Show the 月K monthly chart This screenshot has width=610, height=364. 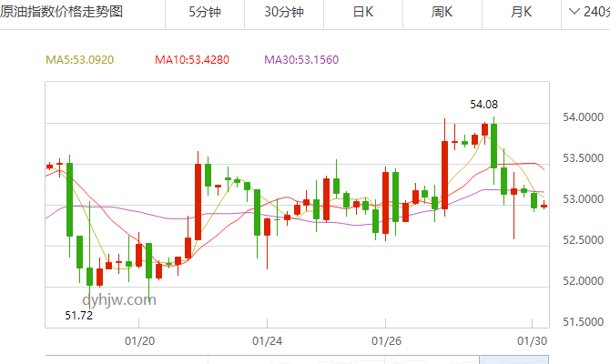pyautogui.click(x=522, y=12)
